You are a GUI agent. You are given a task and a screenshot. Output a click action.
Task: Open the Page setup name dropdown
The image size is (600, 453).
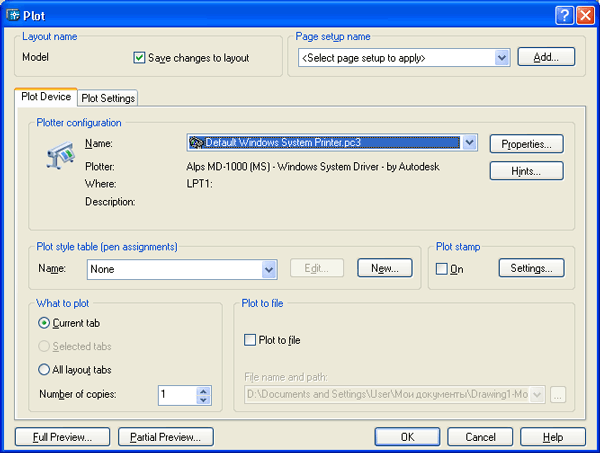tap(502, 58)
